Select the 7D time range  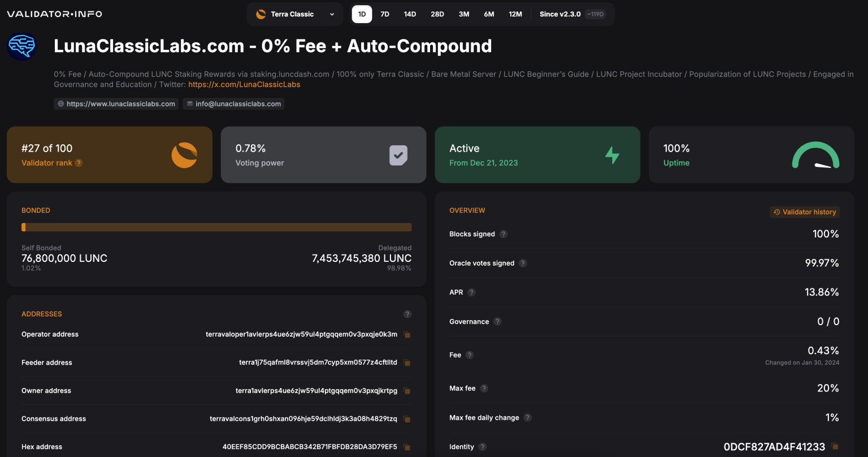click(x=385, y=14)
